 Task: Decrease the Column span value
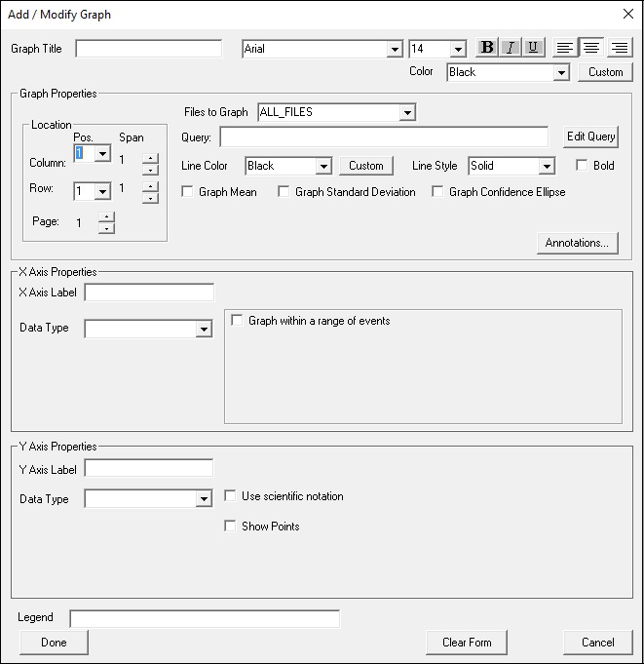tap(150, 170)
